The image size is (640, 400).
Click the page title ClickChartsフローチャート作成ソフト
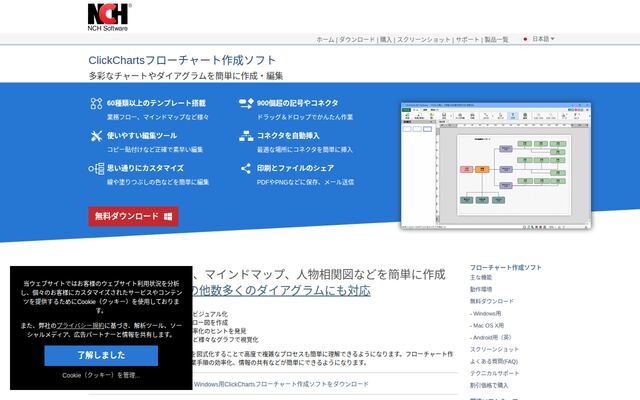pyautogui.click(x=182, y=60)
